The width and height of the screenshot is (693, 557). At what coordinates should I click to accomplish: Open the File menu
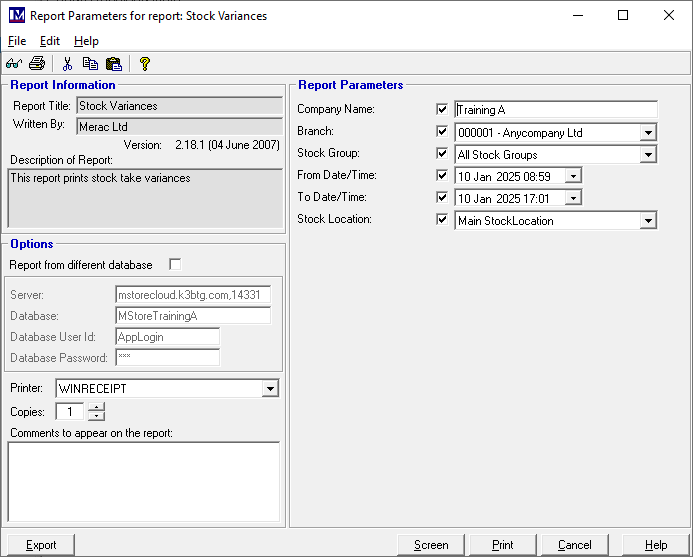click(17, 41)
